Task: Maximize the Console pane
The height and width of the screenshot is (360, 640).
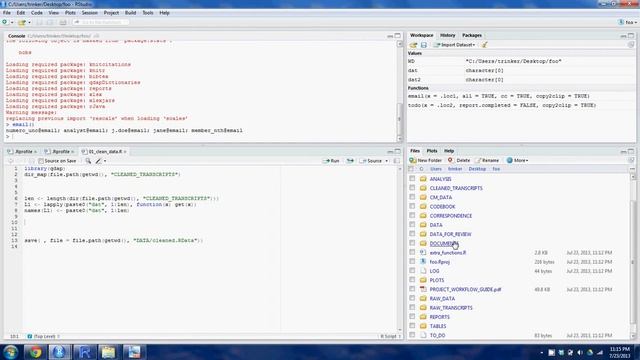Action: point(398,36)
